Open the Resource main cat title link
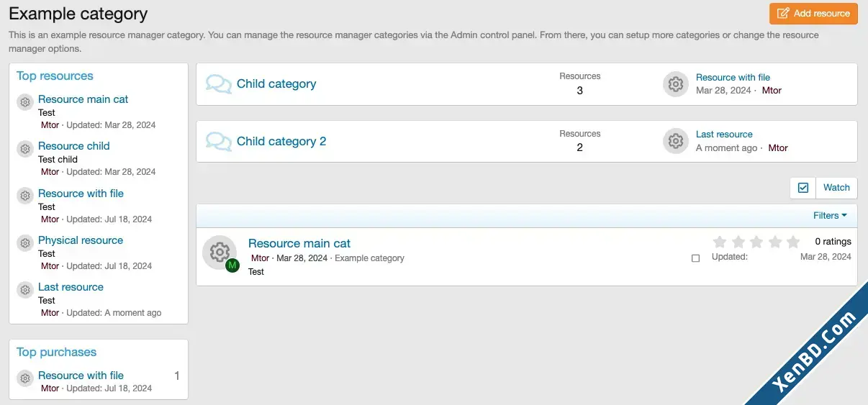The height and width of the screenshot is (405, 868). [x=299, y=244]
